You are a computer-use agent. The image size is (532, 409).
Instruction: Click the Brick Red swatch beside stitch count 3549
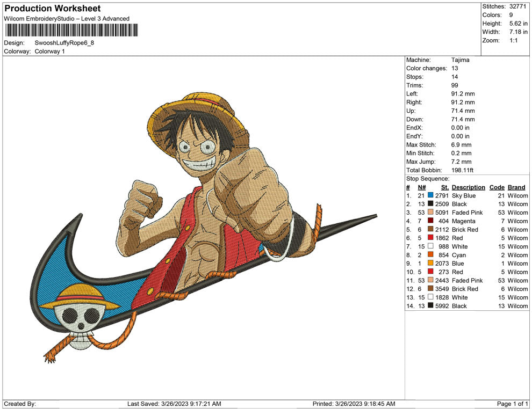tap(430, 289)
